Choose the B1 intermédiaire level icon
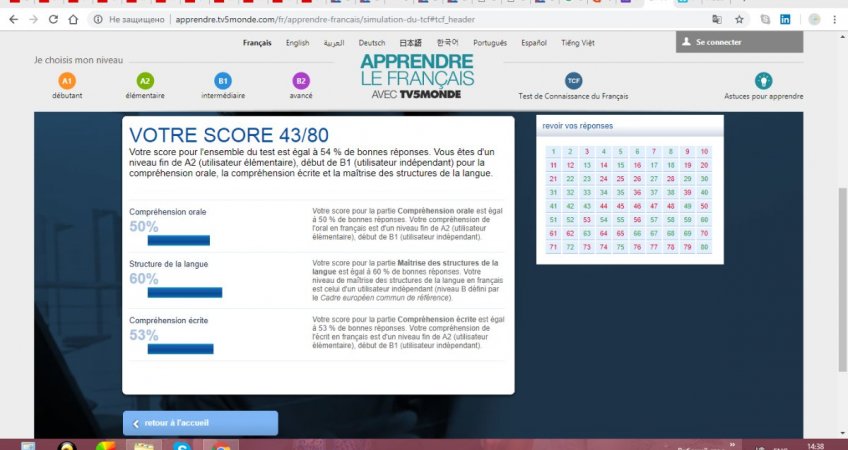Viewport: 848px width, 450px height. (223, 81)
